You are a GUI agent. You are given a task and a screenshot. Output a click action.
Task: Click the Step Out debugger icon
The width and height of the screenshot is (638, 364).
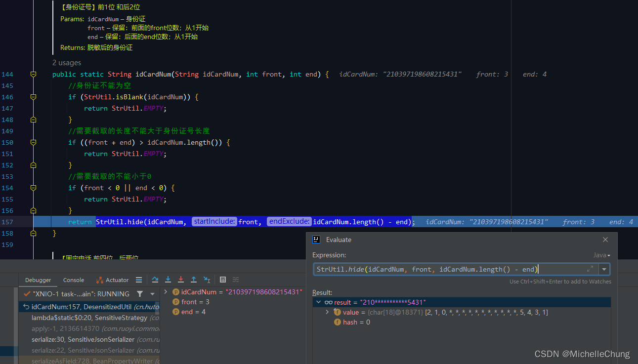point(194,280)
